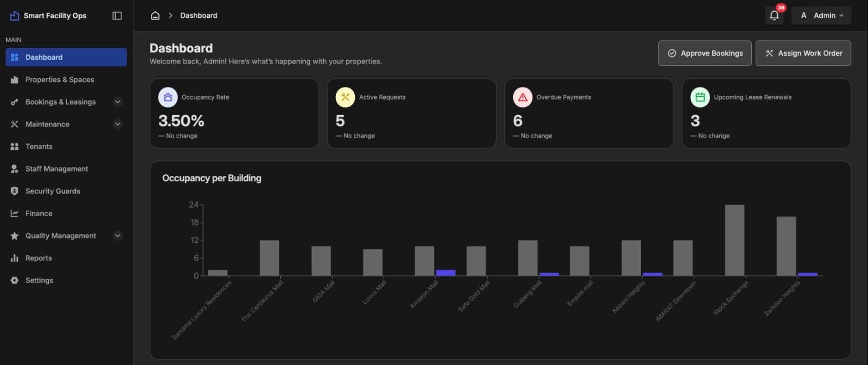This screenshot has width=868, height=365.
Task: Open the Finance menu item
Action: [x=66, y=213]
